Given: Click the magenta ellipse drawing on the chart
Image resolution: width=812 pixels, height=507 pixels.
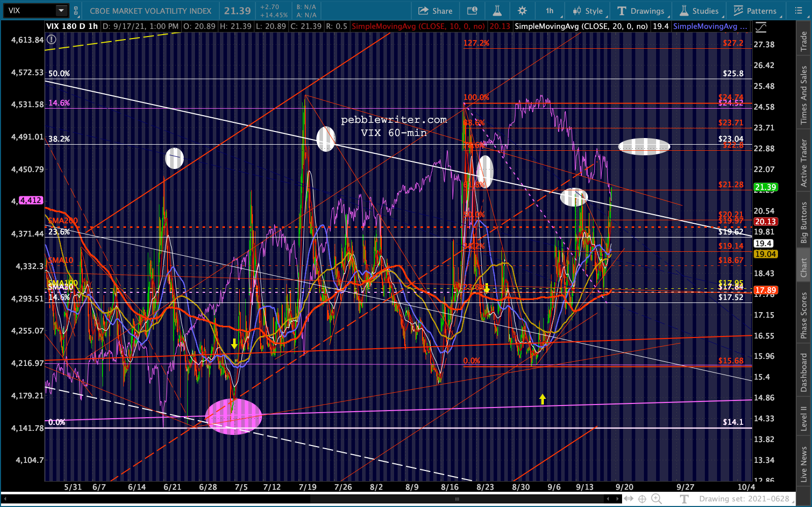Looking at the screenshot, I should [234, 417].
